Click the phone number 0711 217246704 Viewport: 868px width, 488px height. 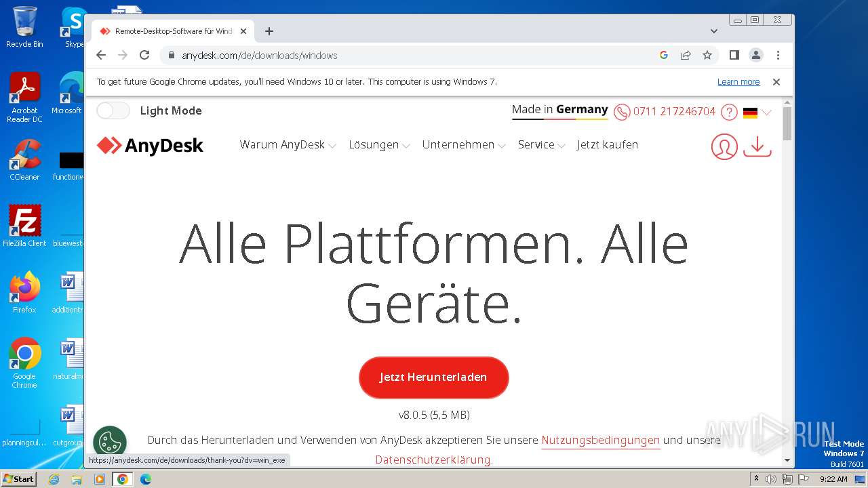pos(674,112)
